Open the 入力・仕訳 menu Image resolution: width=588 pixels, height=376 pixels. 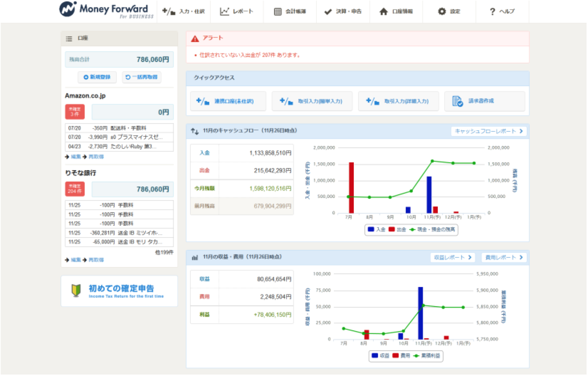pyautogui.click(x=184, y=11)
